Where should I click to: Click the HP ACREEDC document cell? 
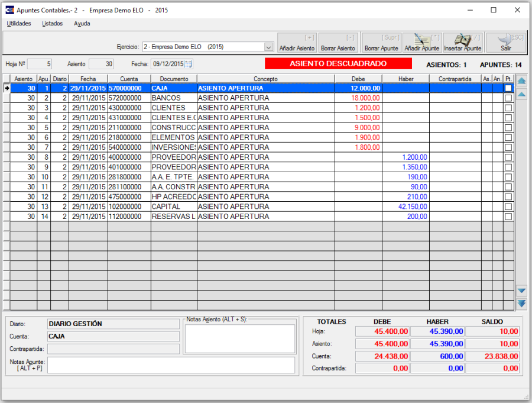[174, 196]
